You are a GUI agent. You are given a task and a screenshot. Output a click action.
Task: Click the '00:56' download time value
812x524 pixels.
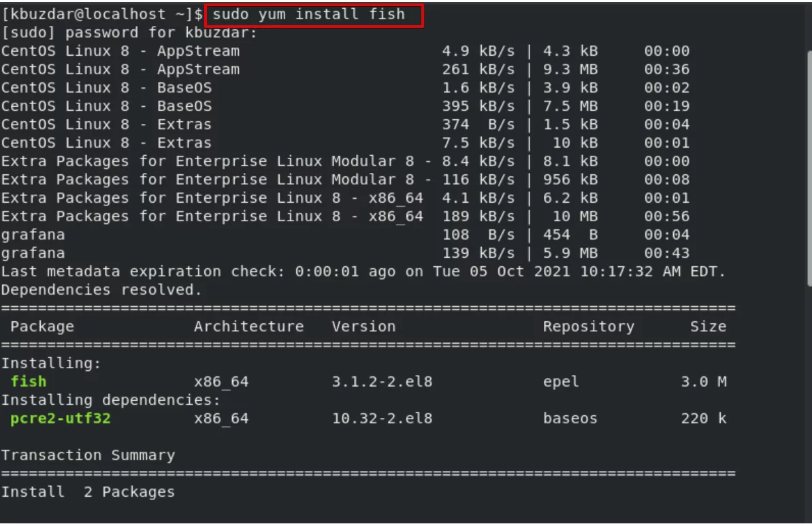click(667, 216)
